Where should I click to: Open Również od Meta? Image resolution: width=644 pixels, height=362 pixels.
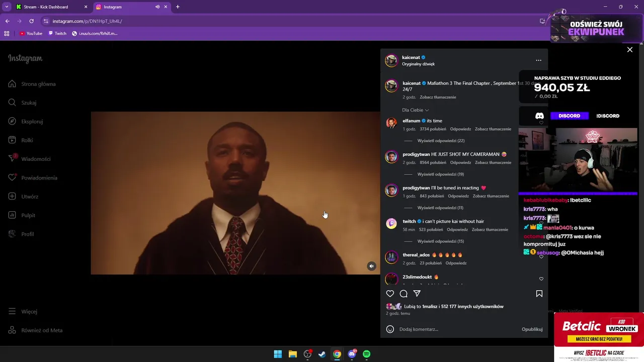[35, 330]
